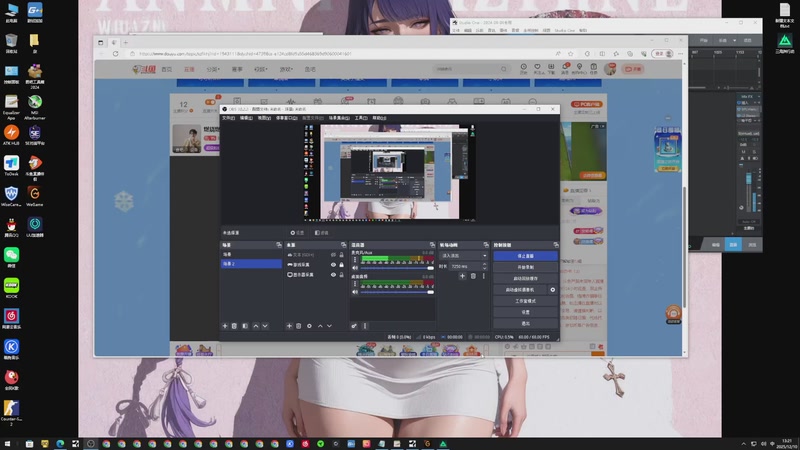This screenshot has height=450, width=800.
Task: Open MSI Afterburner desktop shortcut
Action: 35,107
